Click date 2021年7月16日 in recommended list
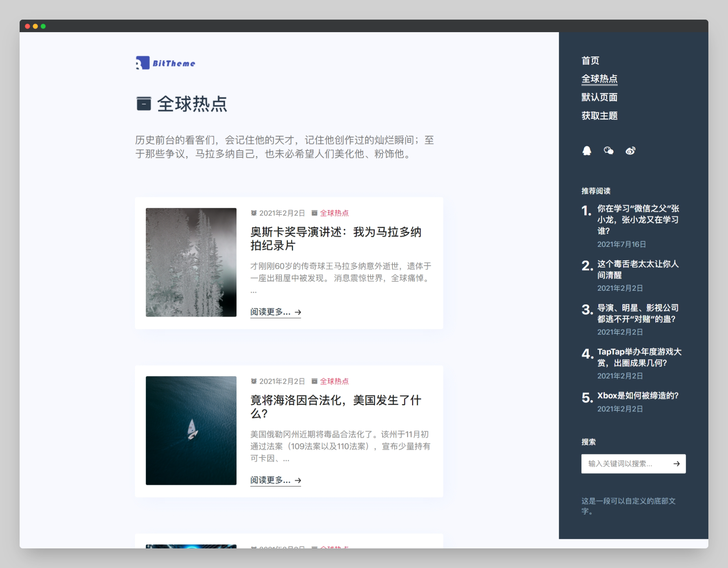 click(622, 244)
